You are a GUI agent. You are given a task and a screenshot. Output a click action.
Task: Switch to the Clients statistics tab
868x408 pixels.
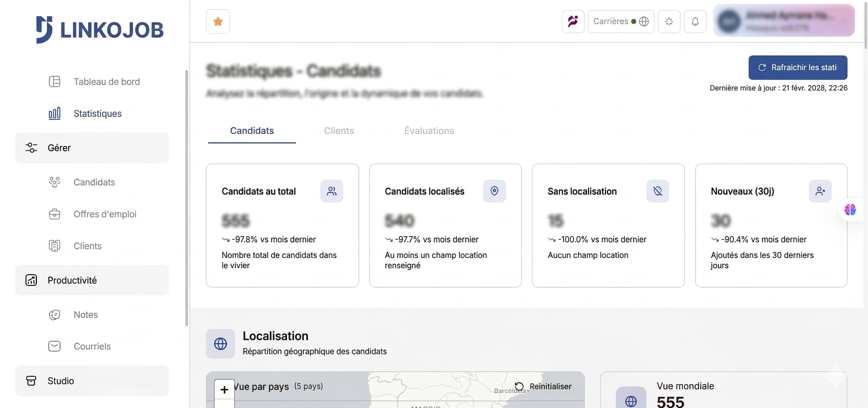[x=339, y=131]
